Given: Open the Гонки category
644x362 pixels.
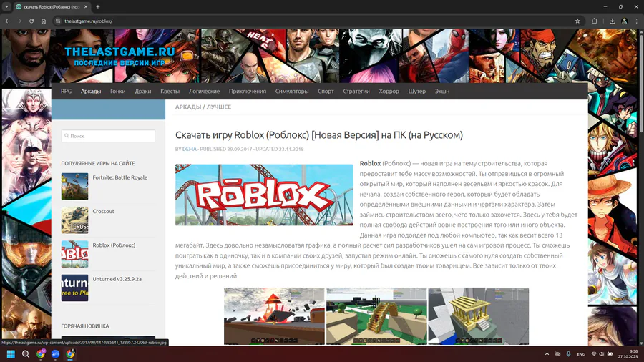Looking at the screenshot, I should [117, 91].
